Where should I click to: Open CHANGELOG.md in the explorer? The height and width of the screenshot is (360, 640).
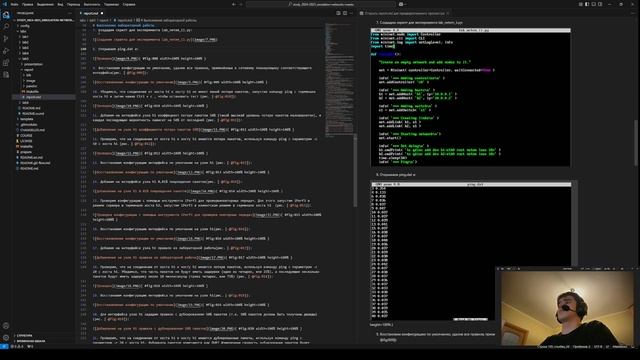(32, 130)
